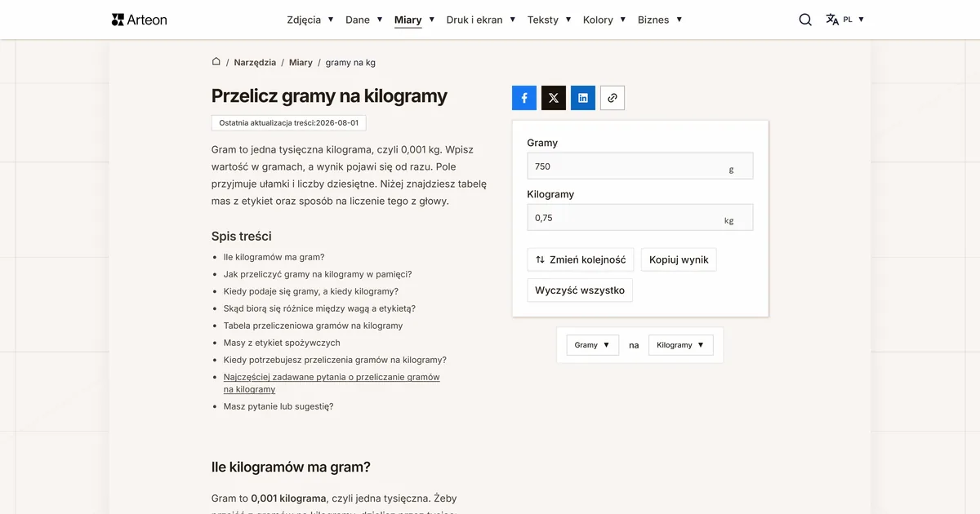Jump to Kiedy podaje się gramy section
Viewport: 980px width, 514px height.
(311, 291)
